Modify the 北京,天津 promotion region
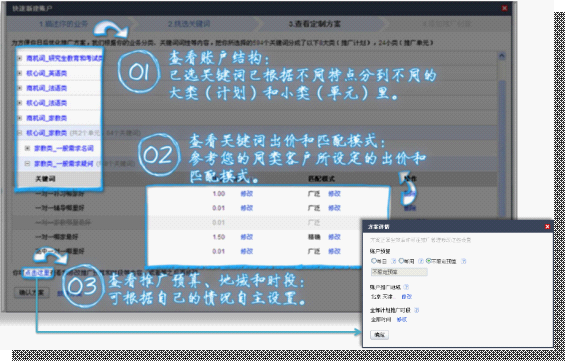 406,297
